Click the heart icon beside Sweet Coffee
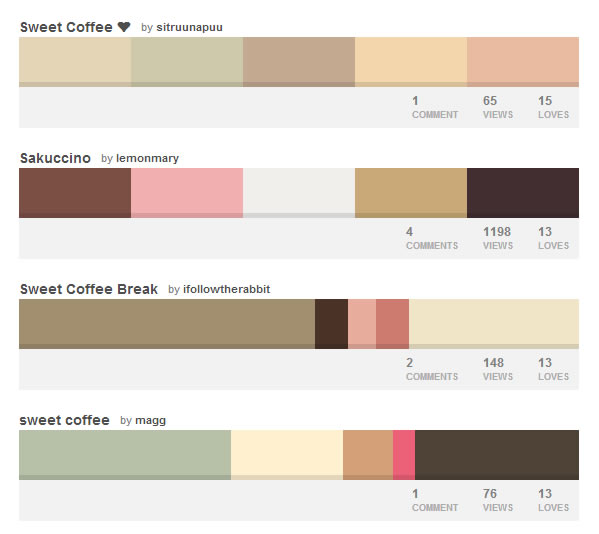599x534 pixels. pyautogui.click(x=124, y=27)
